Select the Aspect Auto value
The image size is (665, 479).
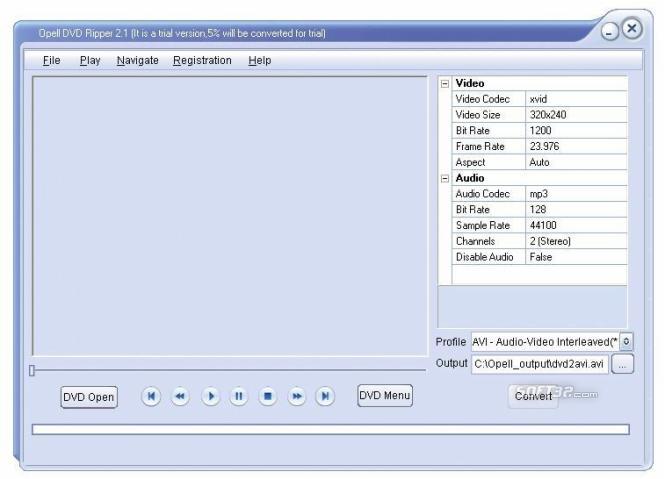click(576, 162)
